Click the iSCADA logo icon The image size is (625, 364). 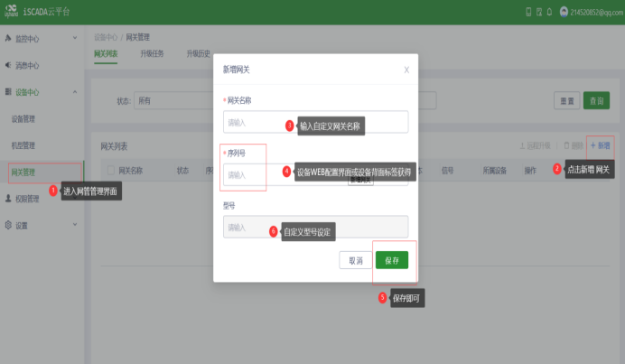click(13, 11)
